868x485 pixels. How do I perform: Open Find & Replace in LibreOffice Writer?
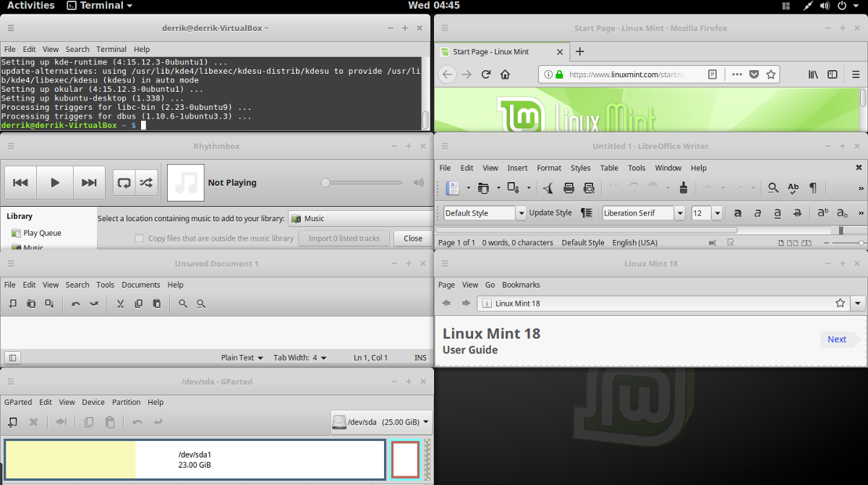[772, 188]
